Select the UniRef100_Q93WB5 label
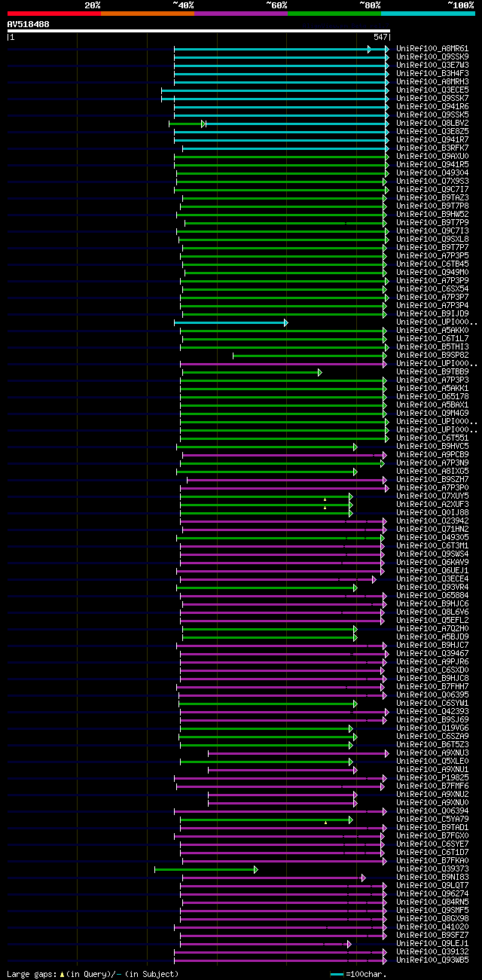 (x=433, y=960)
